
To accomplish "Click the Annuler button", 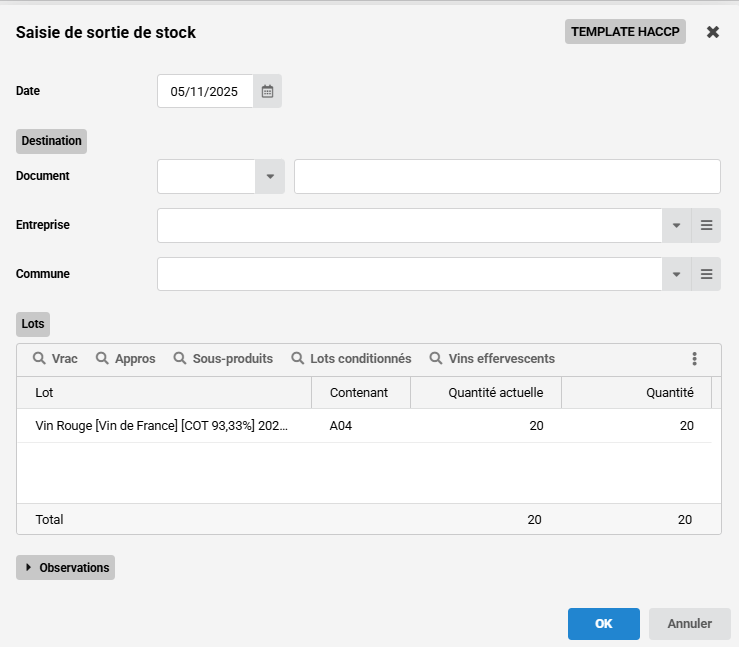I will 689,624.
